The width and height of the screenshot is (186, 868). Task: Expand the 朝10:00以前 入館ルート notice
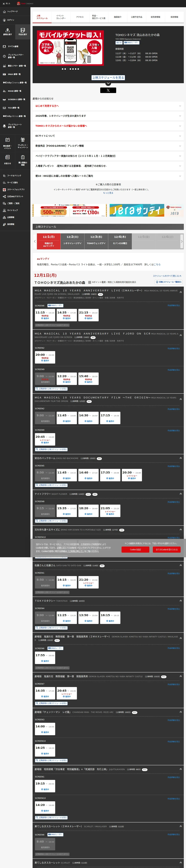(x=108, y=176)
